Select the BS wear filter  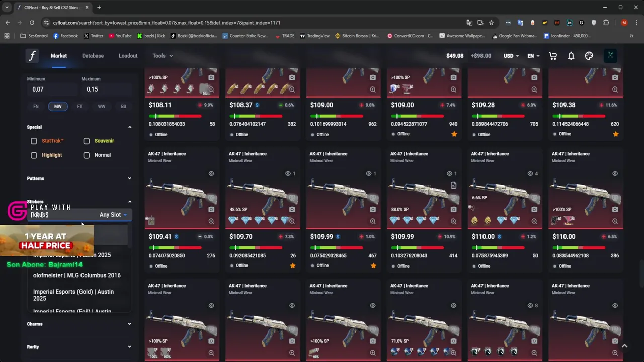(124, 106)
